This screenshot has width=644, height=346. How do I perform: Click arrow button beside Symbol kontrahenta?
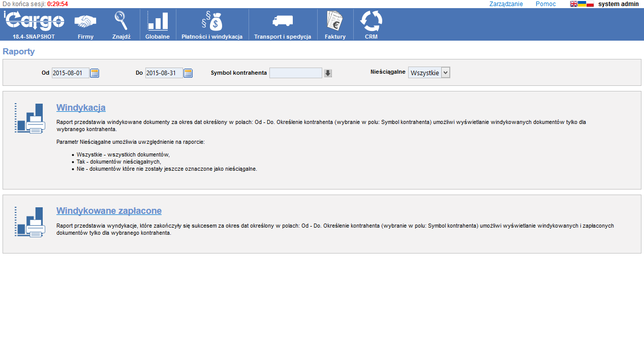point(328,73)
